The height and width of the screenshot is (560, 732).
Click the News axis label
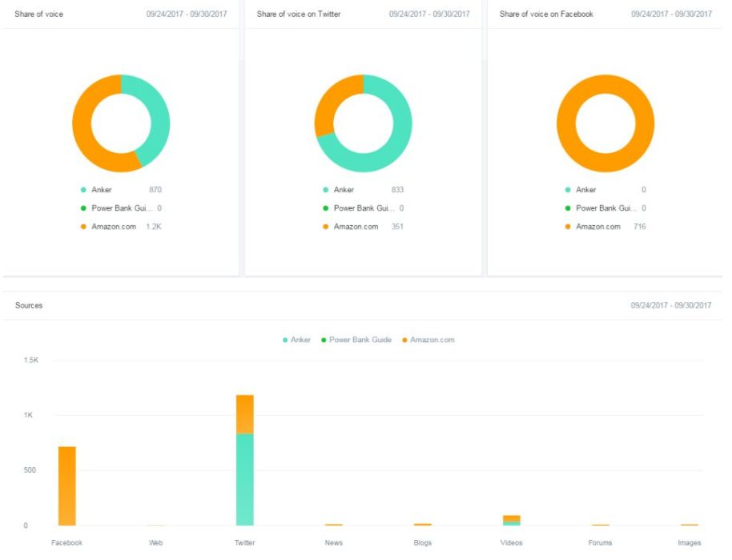click(334, 542)
